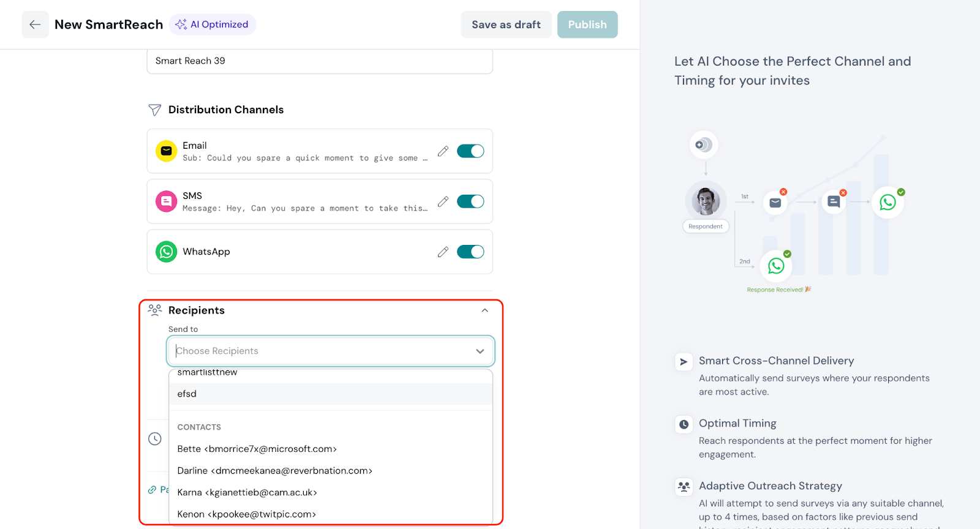This screenshot has height=529, width=980.
Task: Turn off the SMS channel toggle
Action: click(x=470, y=201)
